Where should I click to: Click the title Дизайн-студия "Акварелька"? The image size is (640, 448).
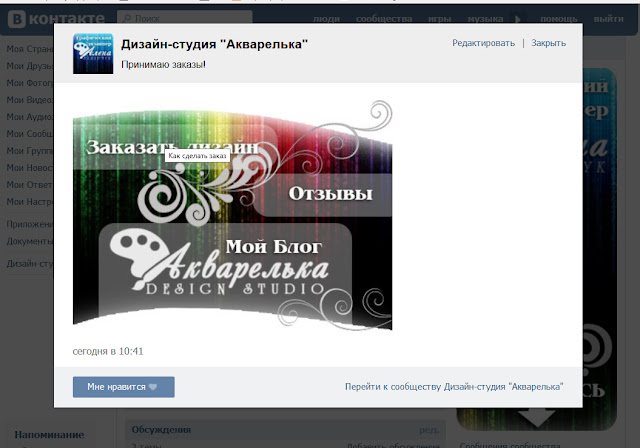click(214, 44)
